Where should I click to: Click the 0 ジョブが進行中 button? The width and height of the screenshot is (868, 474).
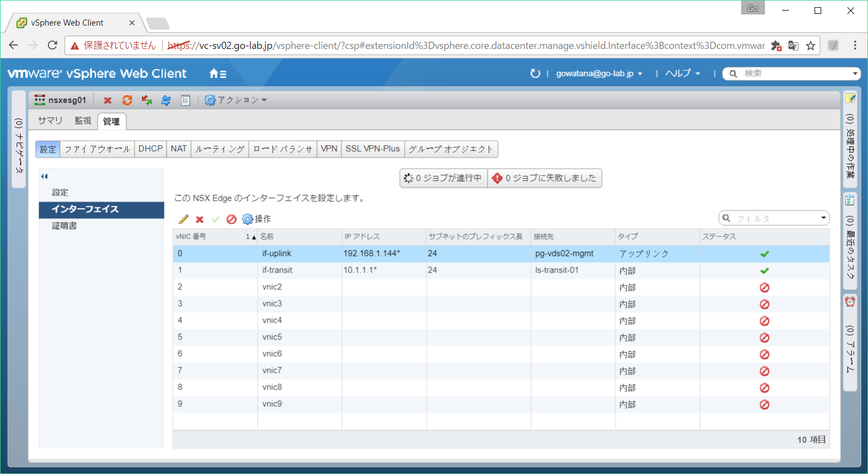pyautogui.click(x=443, y=178)
